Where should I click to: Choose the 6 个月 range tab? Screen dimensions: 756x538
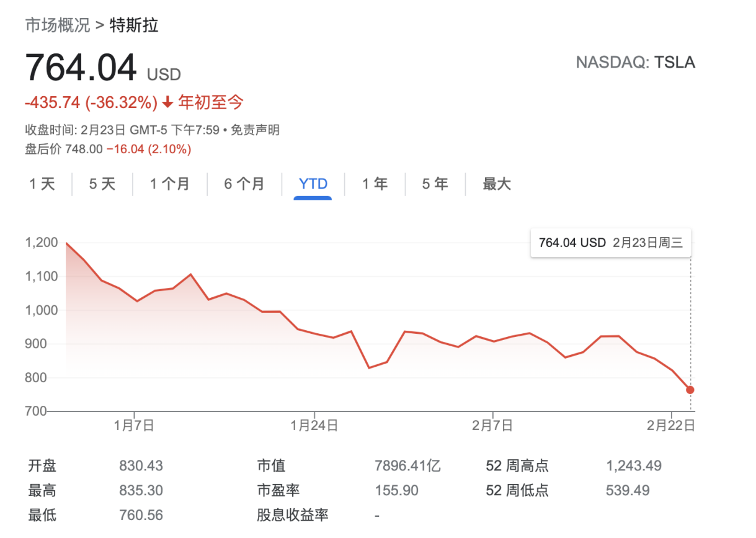(244, 184)
